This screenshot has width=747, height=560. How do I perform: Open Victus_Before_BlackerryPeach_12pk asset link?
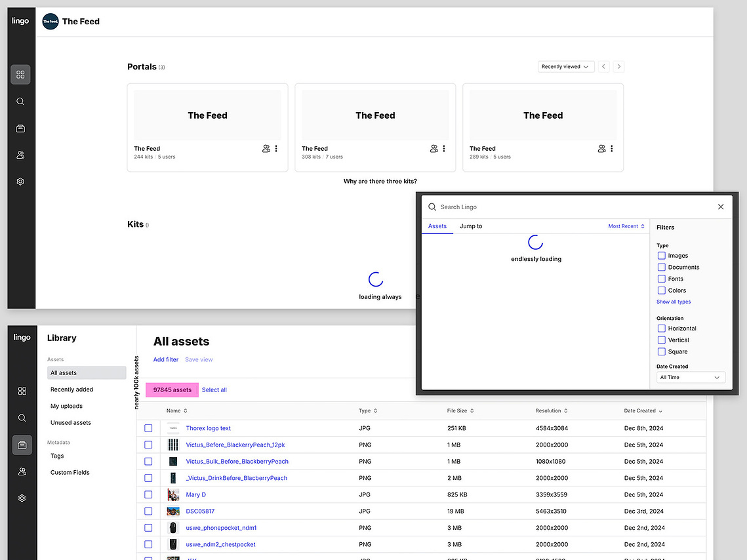(235, 445)
